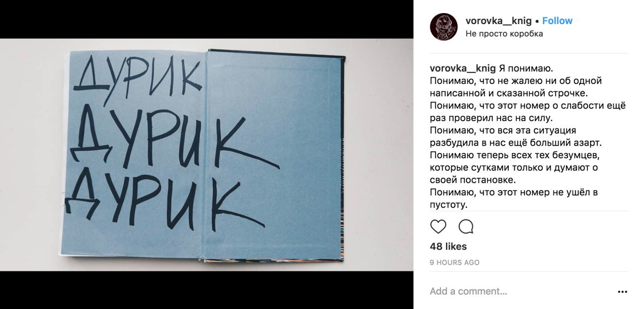This screenshot has height=309, width=644.
Task: Click the caption's last word пустоту
Action: (x=449, y=205)
